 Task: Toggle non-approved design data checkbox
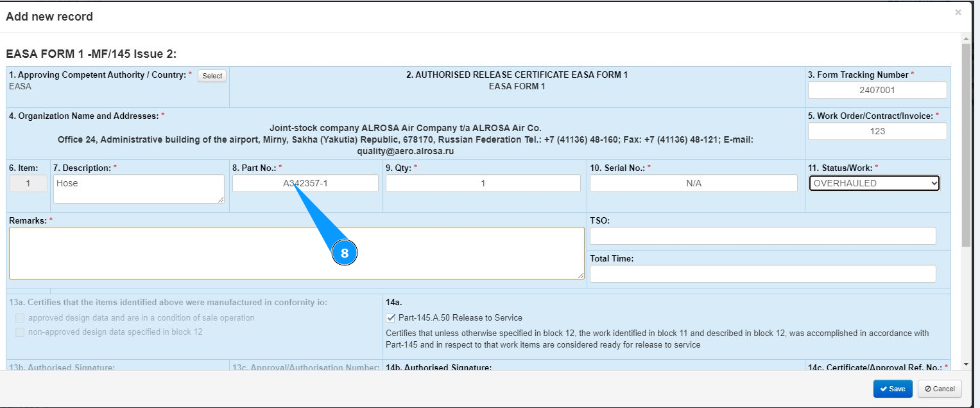(x=20, y=332)
